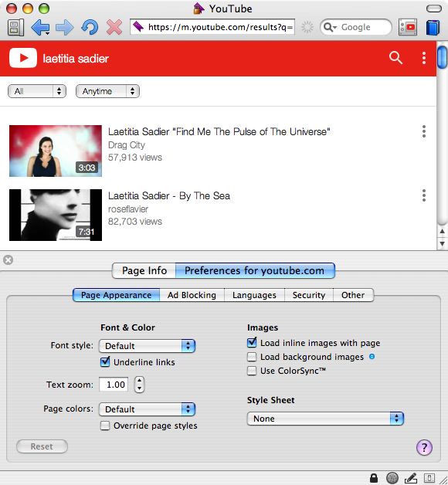Screen dimensions: 448x485
Task: Stop loading with the red X icon
Action: 114,27
